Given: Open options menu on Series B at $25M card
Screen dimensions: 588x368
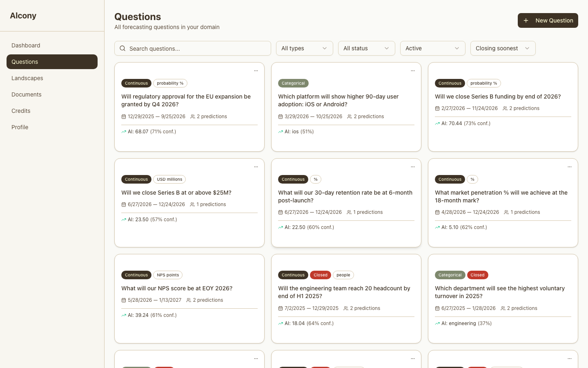Looking at the screenshot, I should pyautogui.click(x=256, y=167).
